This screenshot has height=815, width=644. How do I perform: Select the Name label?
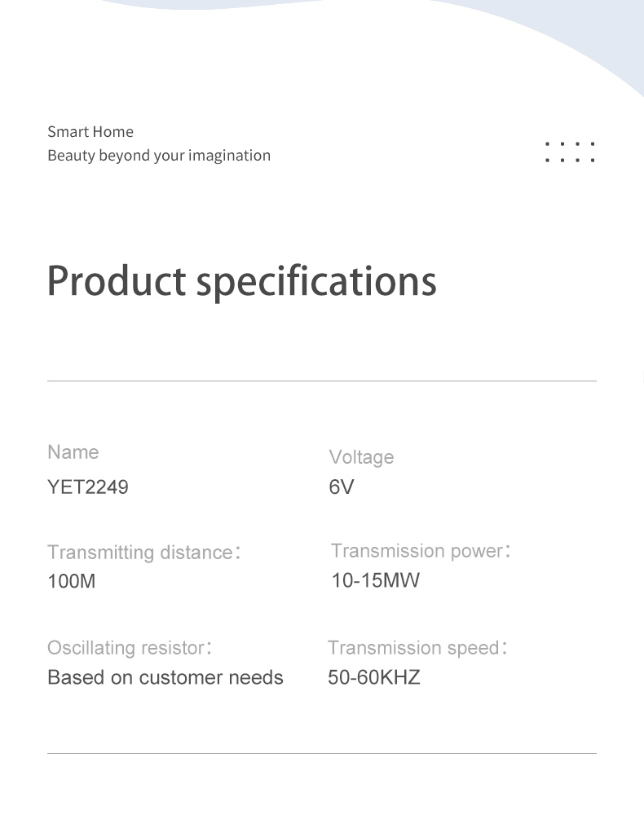coord(73,452)
